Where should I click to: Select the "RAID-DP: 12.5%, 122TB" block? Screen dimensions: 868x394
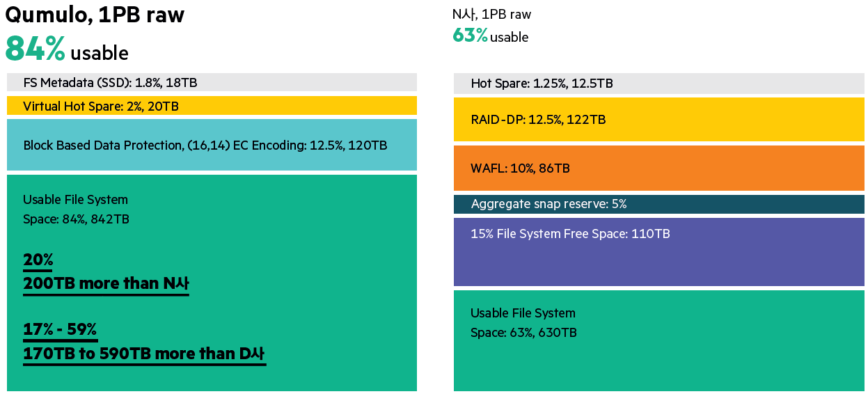659,119
